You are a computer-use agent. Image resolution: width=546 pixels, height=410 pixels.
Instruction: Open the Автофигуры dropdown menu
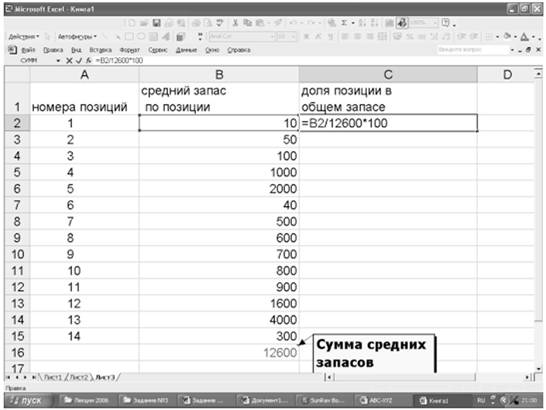[77, 36]
